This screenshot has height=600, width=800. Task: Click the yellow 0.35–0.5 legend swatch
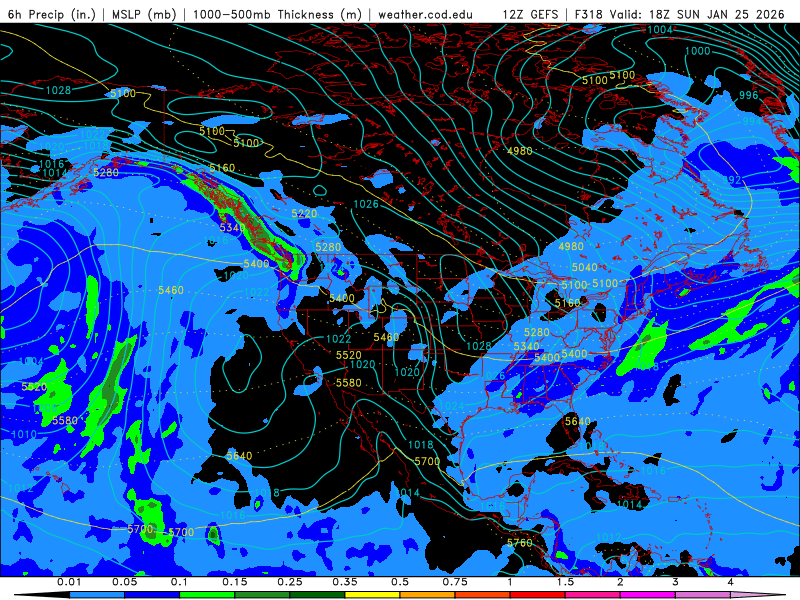tap(372, 595)
